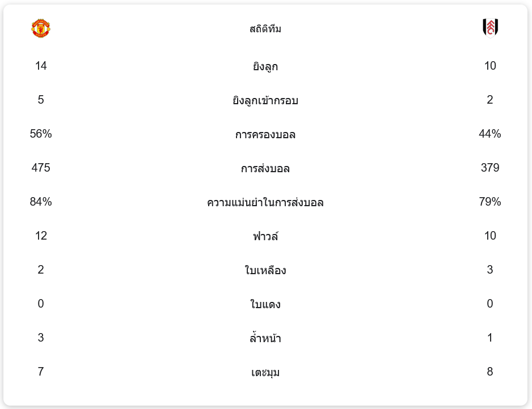Select the ล้ำหน้า row label
Viewport: 532px width, 409px height.
click(x=265, y=339)
